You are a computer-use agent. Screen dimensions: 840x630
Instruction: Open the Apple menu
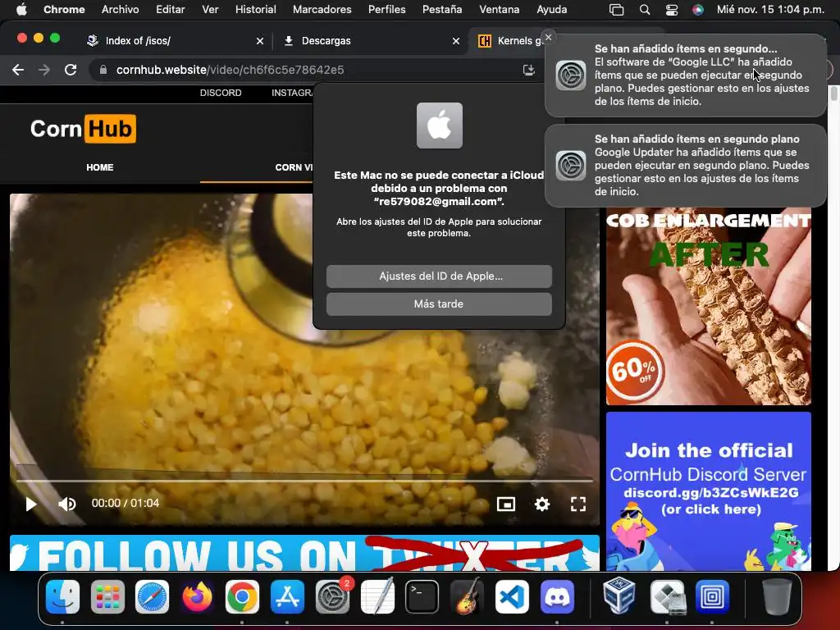pos(21,10)
